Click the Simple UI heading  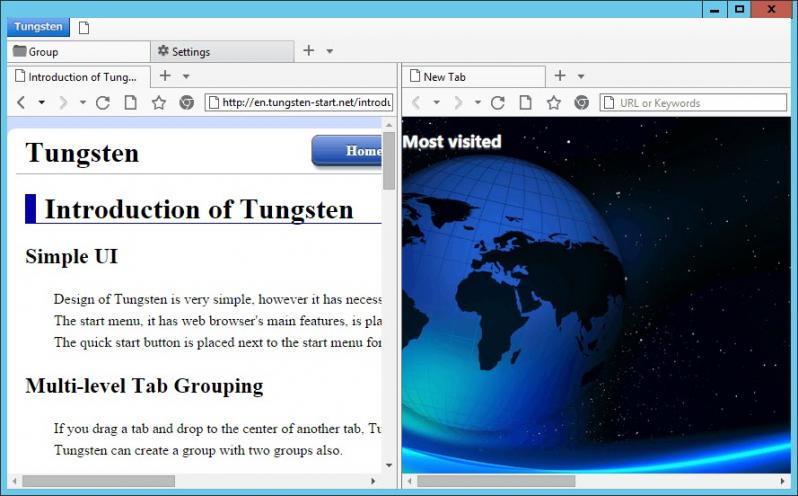(x=71, y=256)
